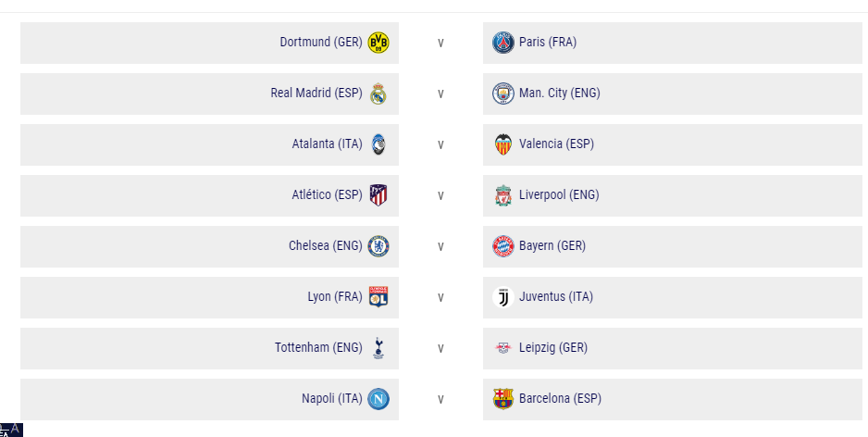Select the RB Leipzig logo
This screenshot has height=437, width=868.
point(503,348)
